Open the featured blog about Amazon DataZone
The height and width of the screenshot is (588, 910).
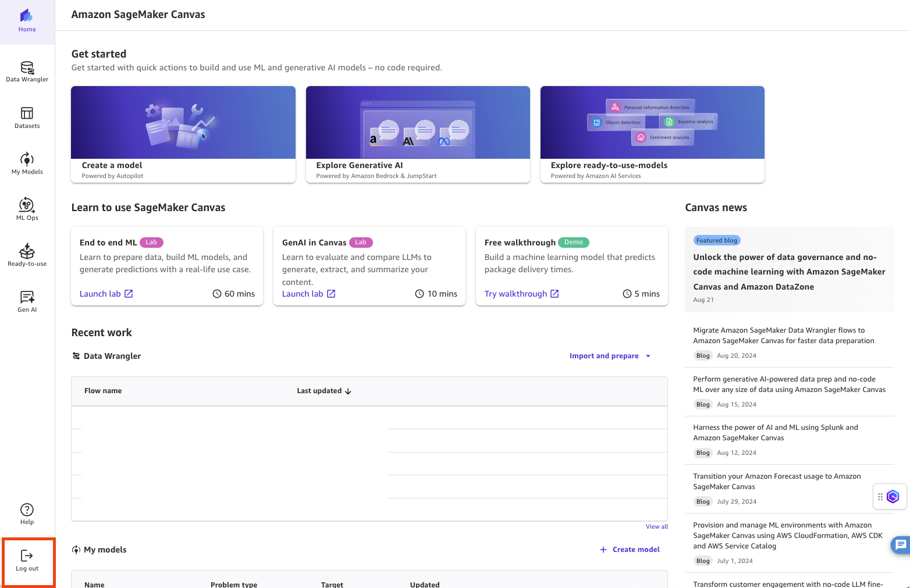tap(789, 272)
